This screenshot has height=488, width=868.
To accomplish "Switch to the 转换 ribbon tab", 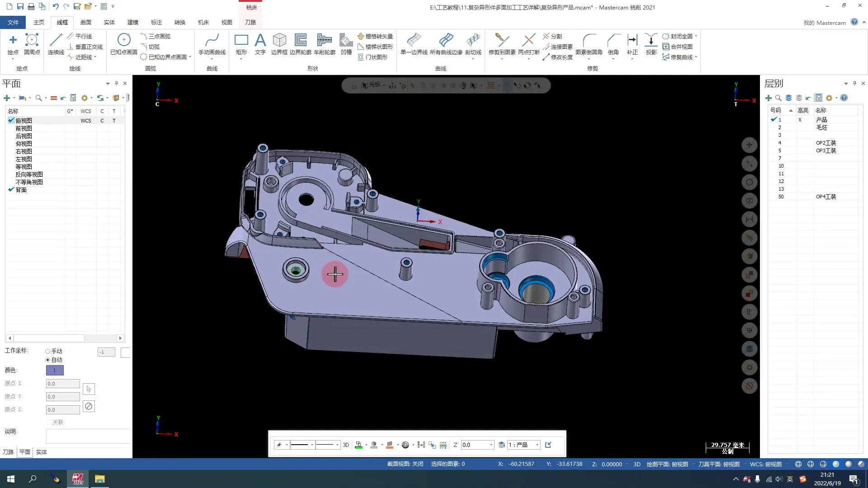I will pos(179,22).
